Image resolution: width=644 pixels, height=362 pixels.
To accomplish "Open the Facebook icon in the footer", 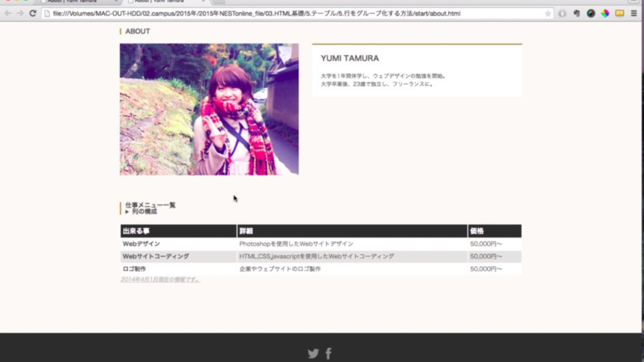I will (328, 353).
